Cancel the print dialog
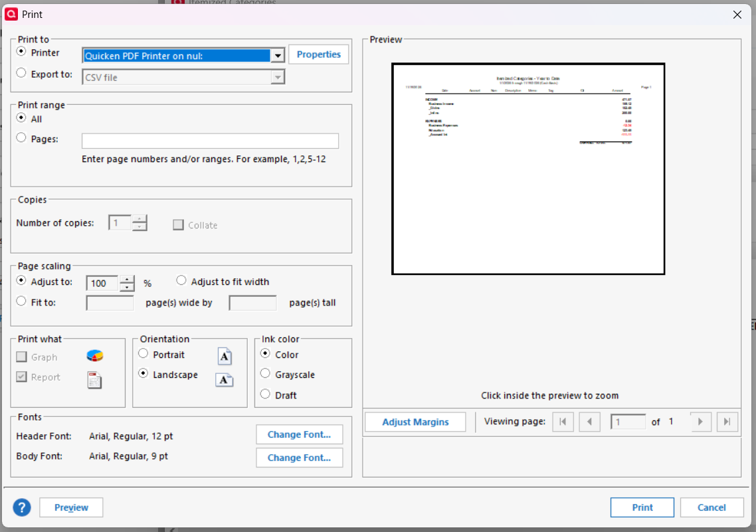This screenshot has height=532, width=756. pos(711,507)
